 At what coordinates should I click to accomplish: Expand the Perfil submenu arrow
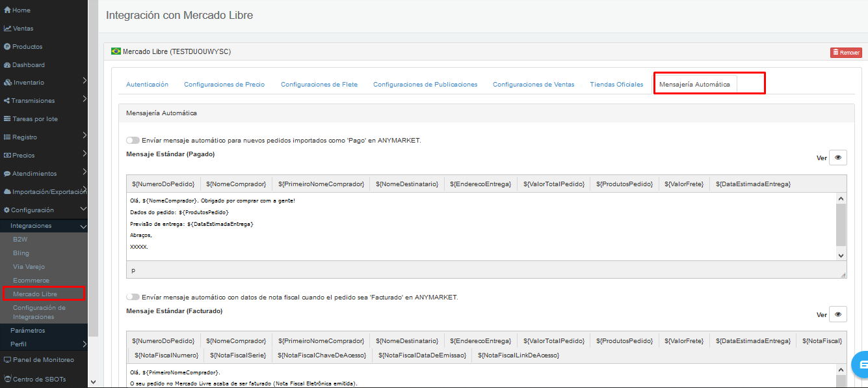point(85,344)
